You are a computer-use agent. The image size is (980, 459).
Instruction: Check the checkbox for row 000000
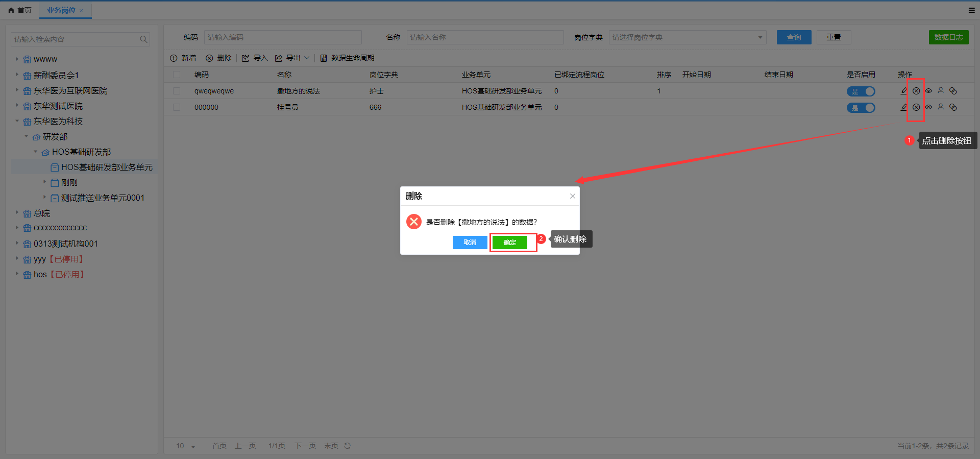click(x=177, y=107)
